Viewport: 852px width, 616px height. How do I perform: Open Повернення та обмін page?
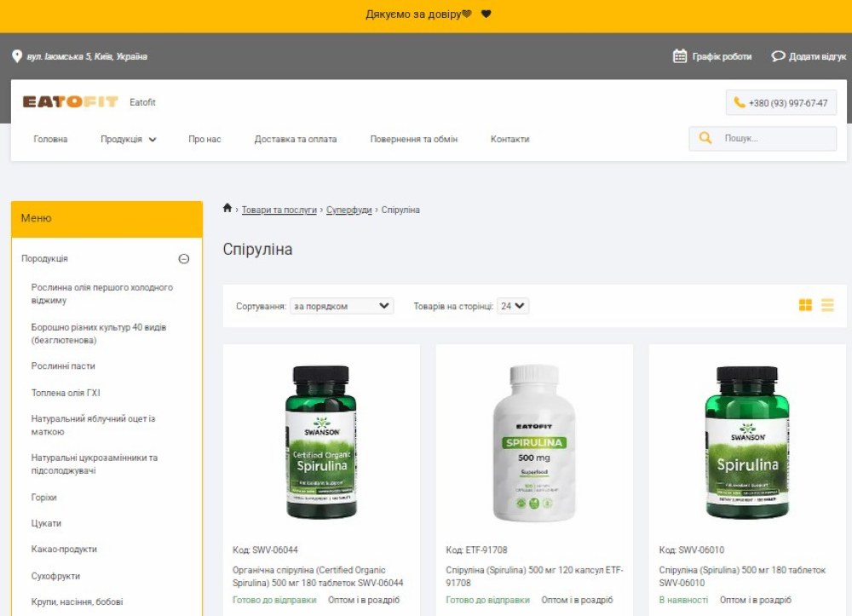point(413,139)
